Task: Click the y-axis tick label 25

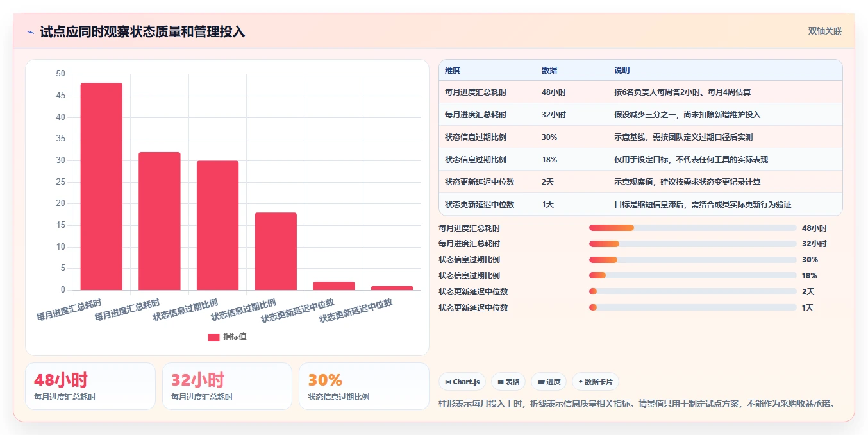Action: pos(61,182)
